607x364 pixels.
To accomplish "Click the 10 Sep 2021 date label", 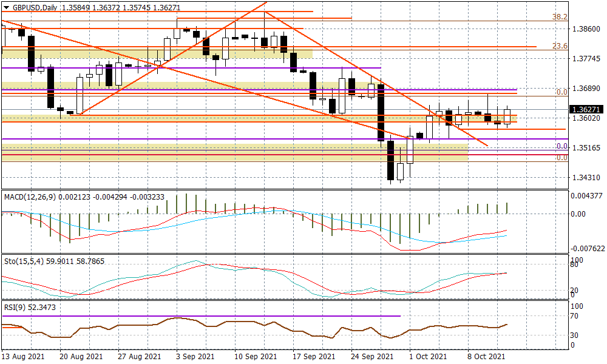I will pos(256,356).
